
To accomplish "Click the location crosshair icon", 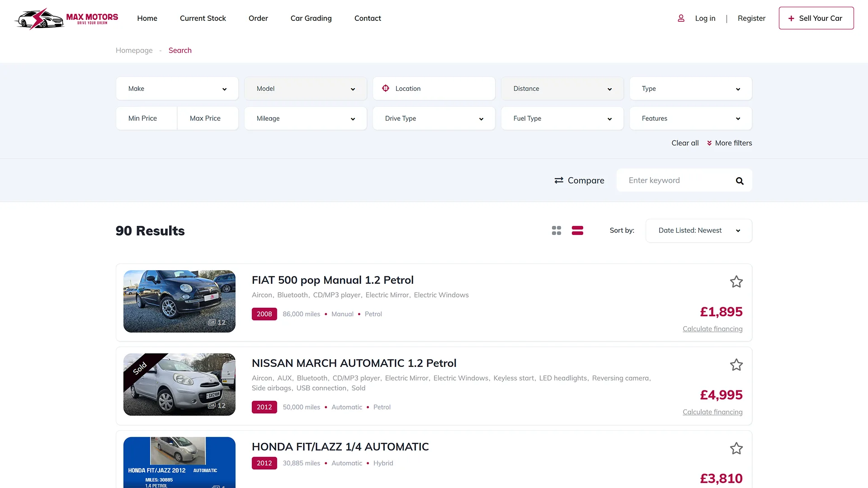I will (386, 89).
